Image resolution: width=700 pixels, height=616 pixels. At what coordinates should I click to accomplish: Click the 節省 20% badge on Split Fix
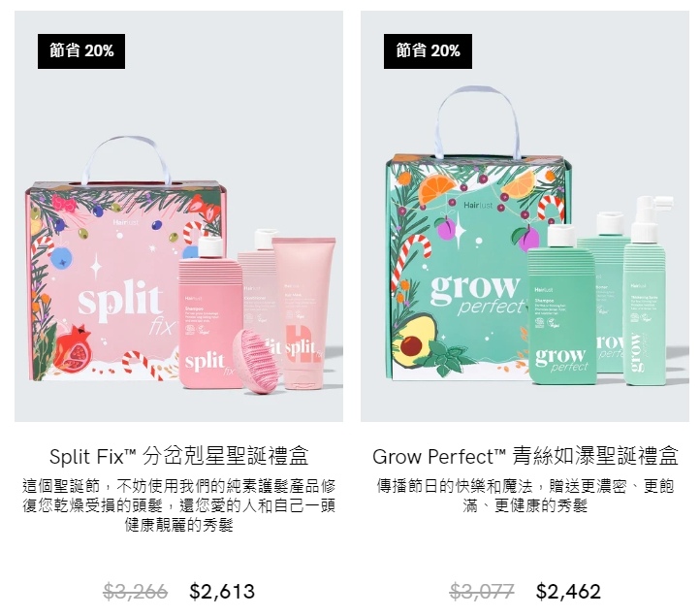pyautogui.click(x=81, y=50)
